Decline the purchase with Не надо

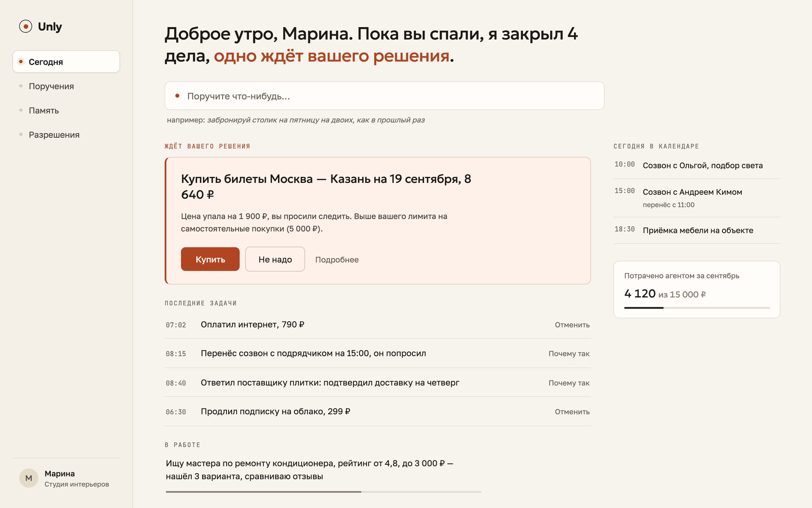275,259
